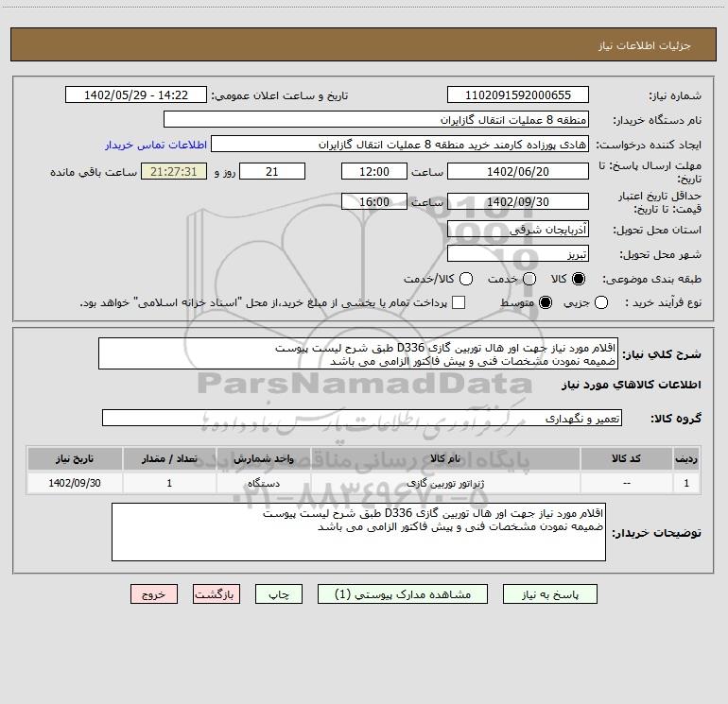Choose جزیی purchase process option

tap(601, 302)
